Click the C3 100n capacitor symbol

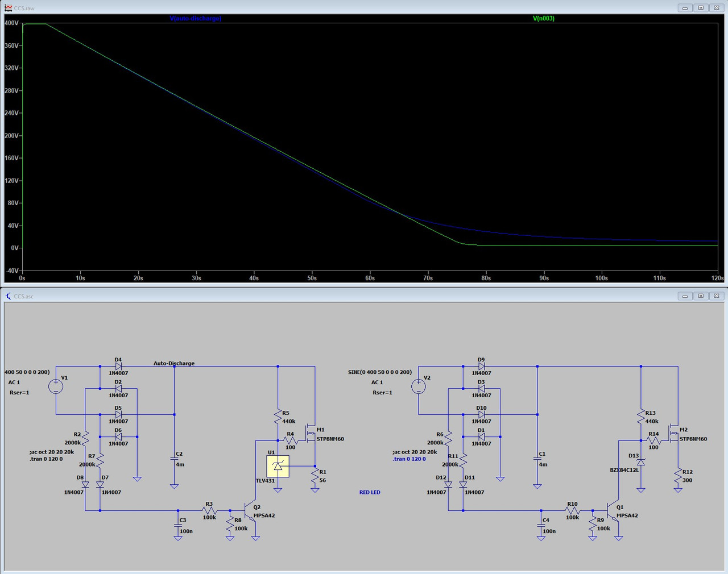click(178, 525)
